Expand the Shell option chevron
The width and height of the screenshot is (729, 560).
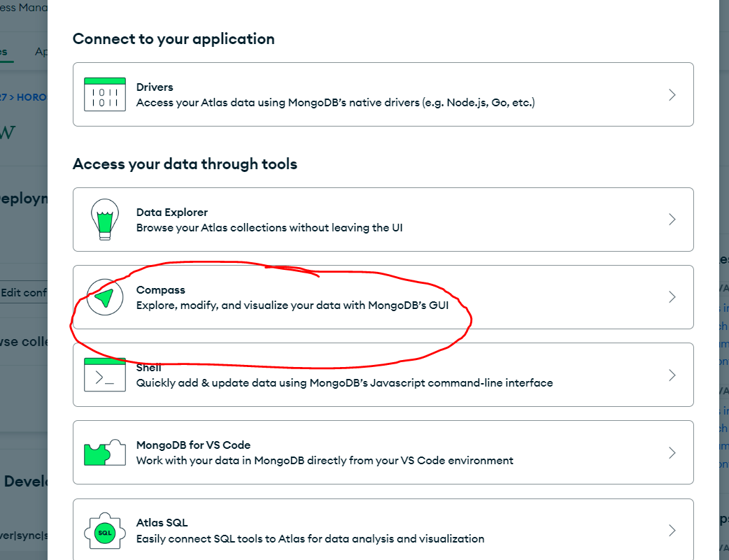pyautogui.click(x=672, y=375)
